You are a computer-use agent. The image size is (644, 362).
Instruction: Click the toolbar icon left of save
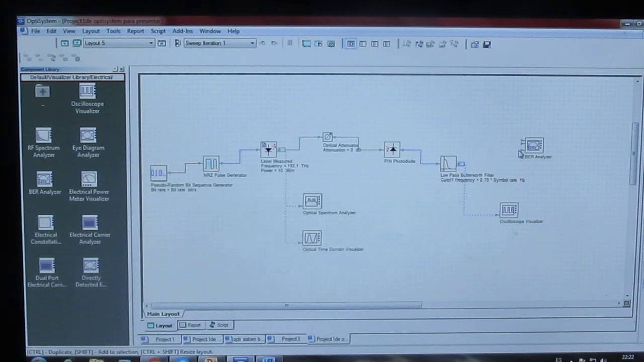point(474,44)
